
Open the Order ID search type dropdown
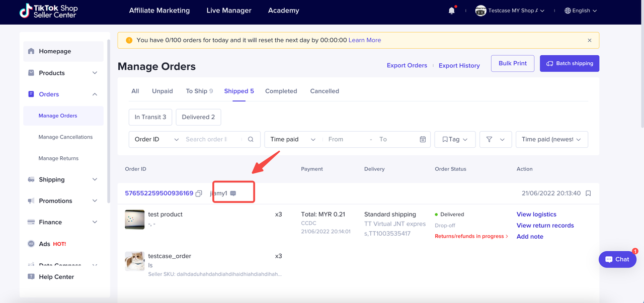point(156,139)
